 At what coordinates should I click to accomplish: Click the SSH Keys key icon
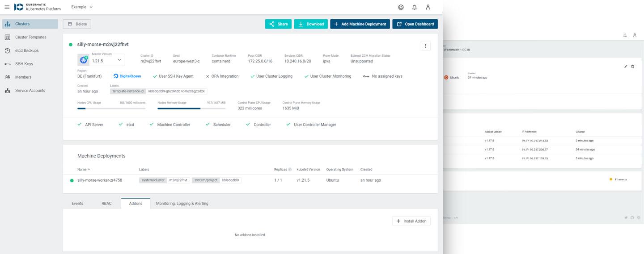coord(8,64)
